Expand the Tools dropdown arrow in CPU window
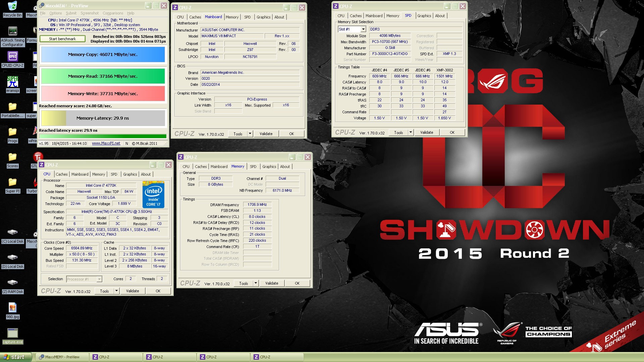 click(116, 291)
